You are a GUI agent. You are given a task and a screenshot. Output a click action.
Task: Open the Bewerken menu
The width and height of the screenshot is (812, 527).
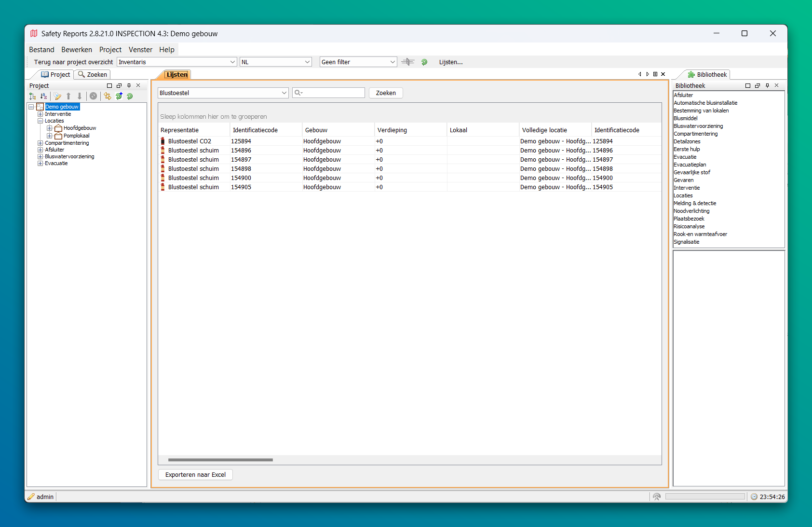pyautogui.click(x=77, y=50)
